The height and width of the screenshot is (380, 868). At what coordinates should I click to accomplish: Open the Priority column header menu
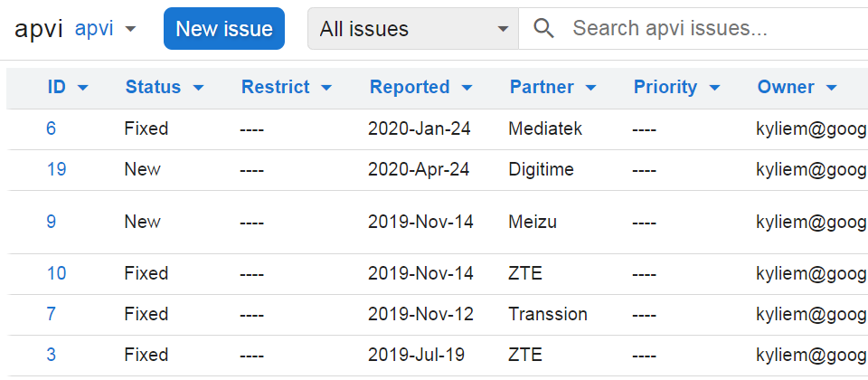tap(676, 88)
